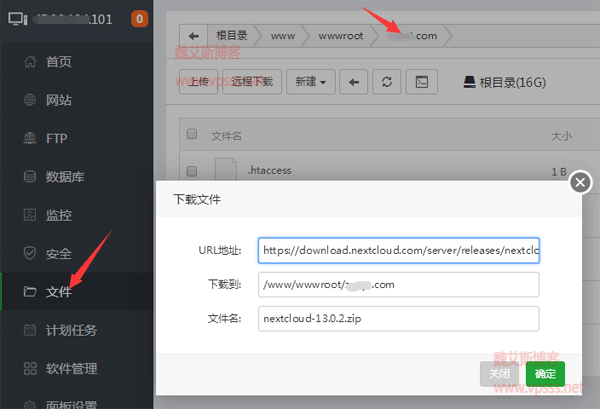Click the left-arrow return button in toolbar
The width and height of the screenshot is (600, 409).
(353, 82)
